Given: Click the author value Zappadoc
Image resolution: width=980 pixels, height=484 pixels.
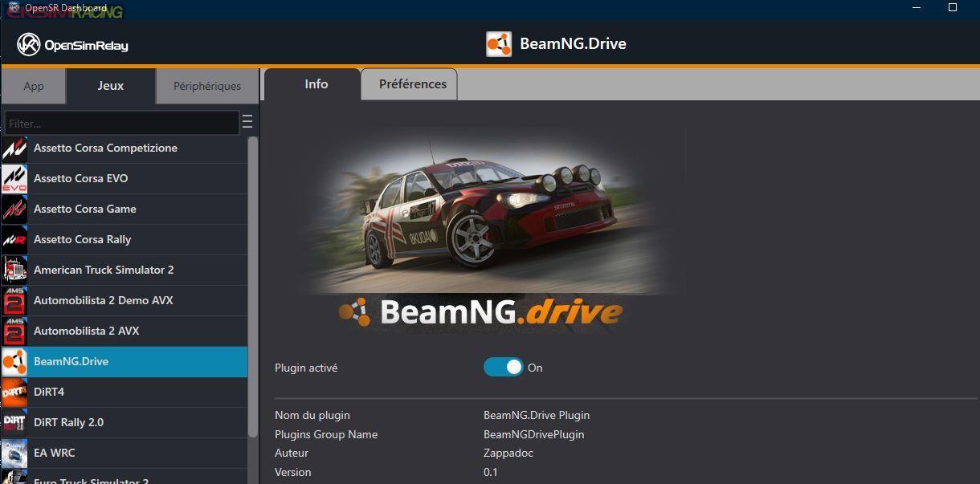Looking at the screenshot, I should tap(508, 453).
